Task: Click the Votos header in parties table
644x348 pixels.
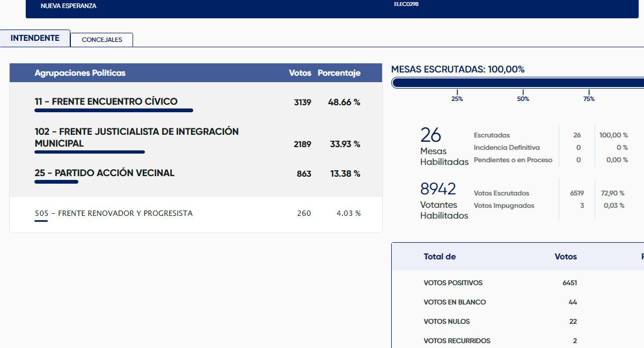Action: pos(299,73)
